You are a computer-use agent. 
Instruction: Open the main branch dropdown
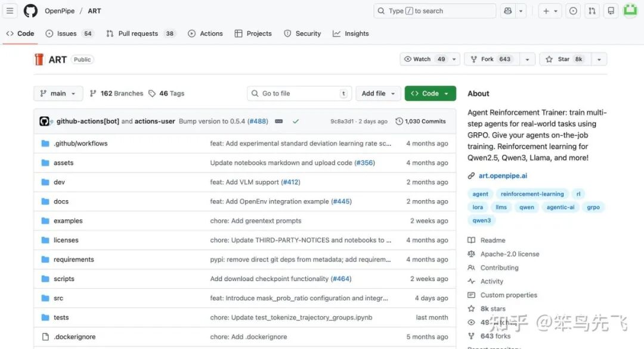[58, 94]
